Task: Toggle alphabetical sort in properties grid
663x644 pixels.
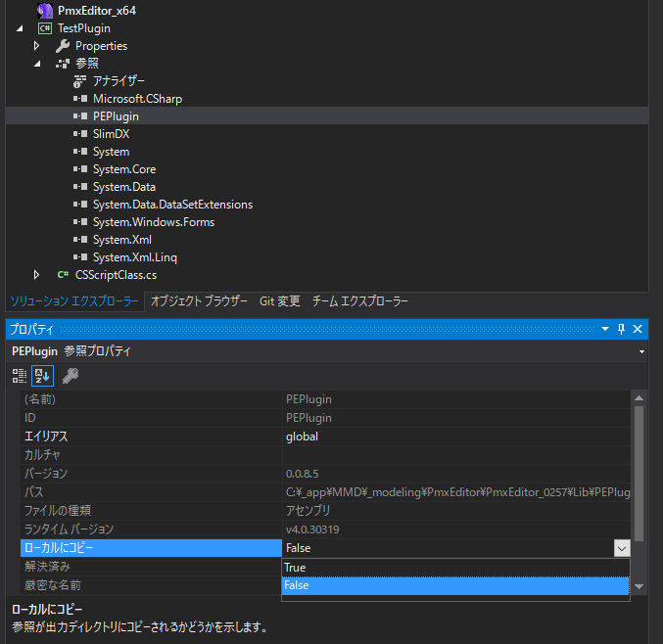Action: click(x=42, y=376)
